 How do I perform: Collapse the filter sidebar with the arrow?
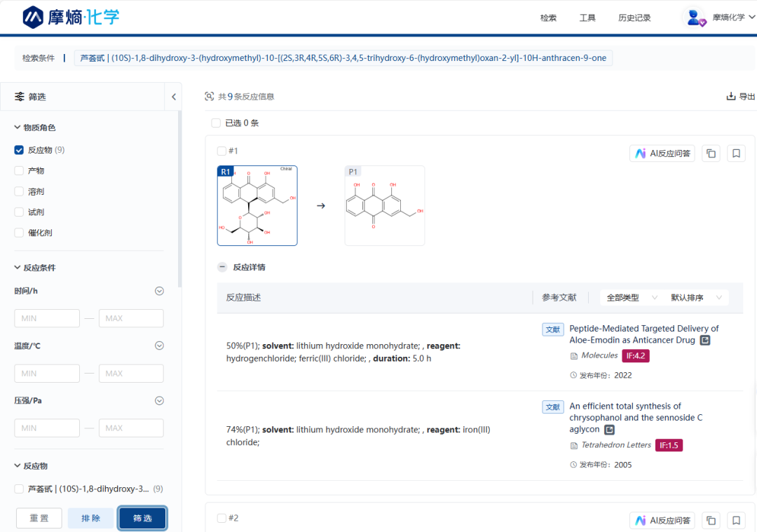click(174, 97)
